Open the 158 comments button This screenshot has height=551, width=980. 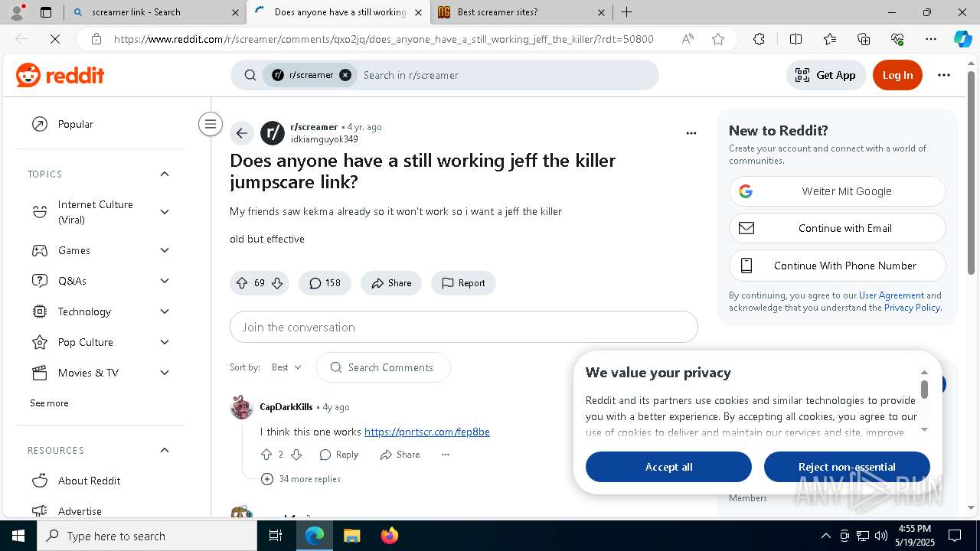click(x=325, y=283)
